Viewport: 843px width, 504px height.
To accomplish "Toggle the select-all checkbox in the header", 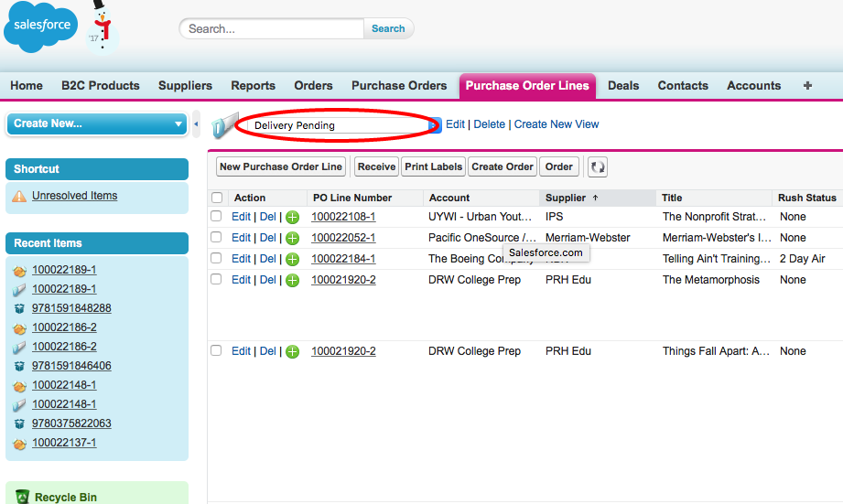I will [x=217, y=198].
